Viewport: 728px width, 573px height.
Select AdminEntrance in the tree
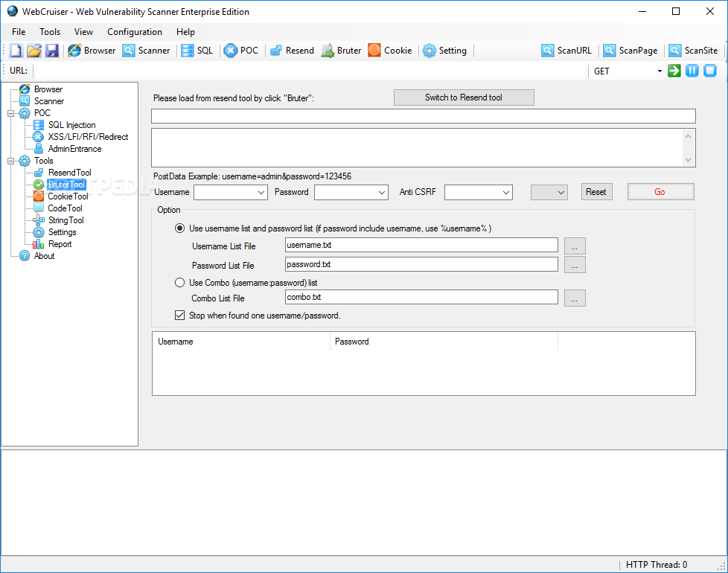[74, 149]
